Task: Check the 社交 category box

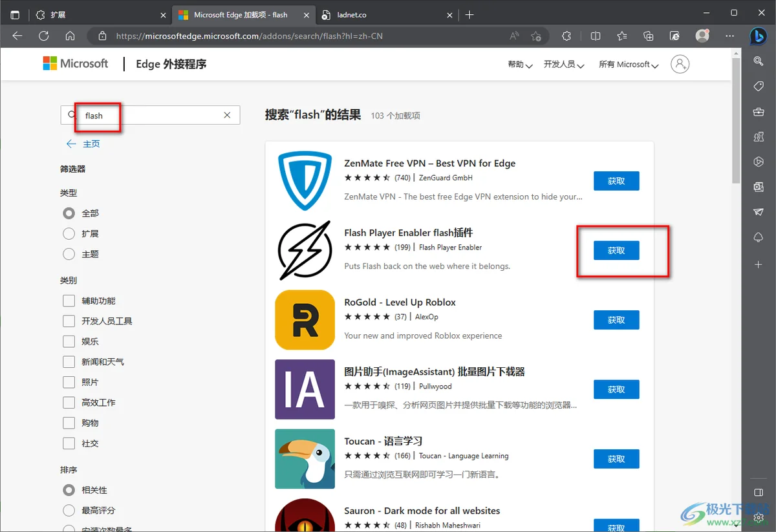Action: pos(69,443)
